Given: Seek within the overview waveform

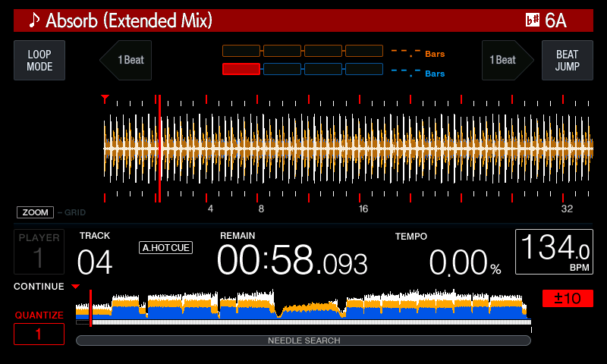Looking at the screenshot, I should tap(303, 305).
